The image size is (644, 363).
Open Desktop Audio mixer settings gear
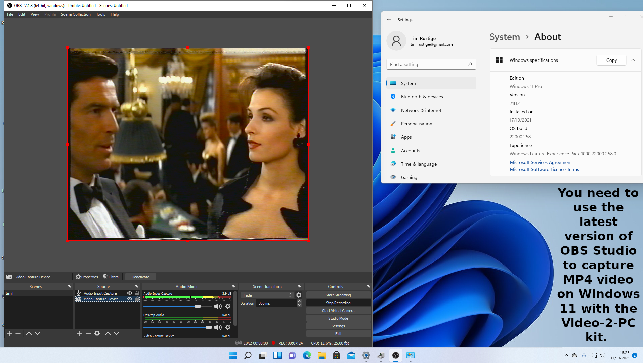[x=228, y=327]
